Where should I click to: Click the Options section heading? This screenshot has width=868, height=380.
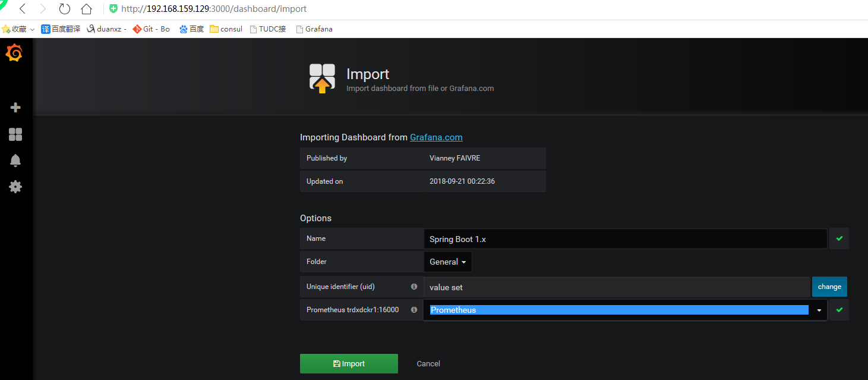pyautogui.click(x=315, y=218)
